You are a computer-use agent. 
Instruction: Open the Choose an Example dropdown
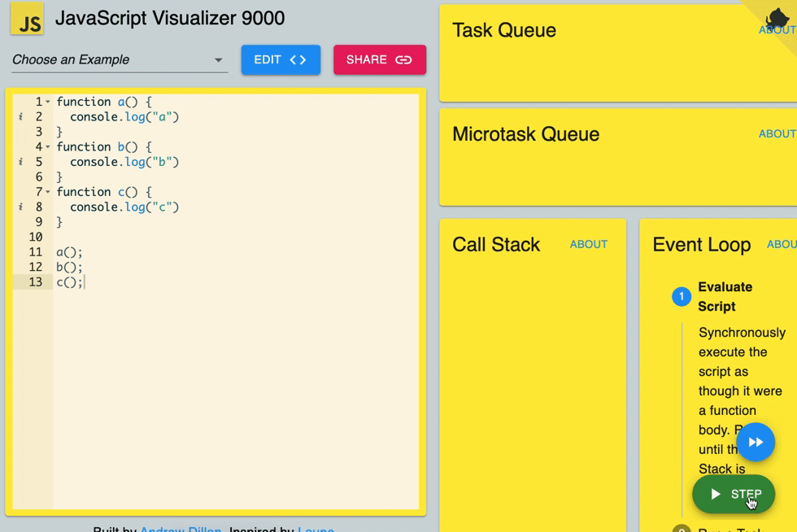point(118,59)
